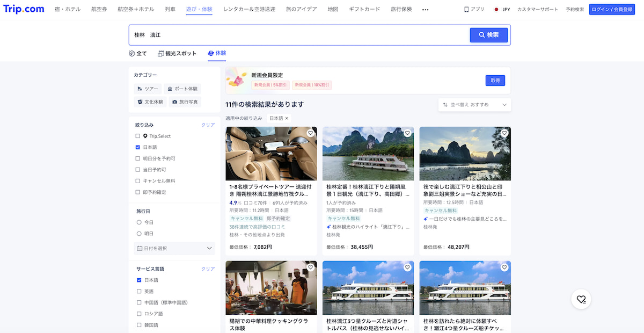The image size is (644, 333).
Task: Open the more options ellipsis in top navigation
Action: (x=426, y=10)
